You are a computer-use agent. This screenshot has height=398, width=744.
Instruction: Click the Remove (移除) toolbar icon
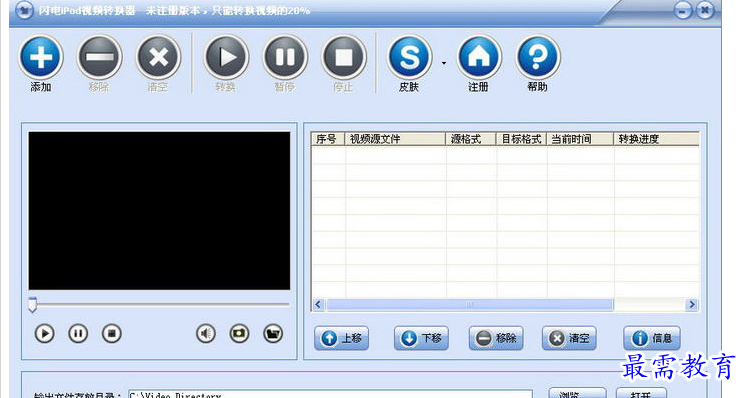(x=99, y=57)
